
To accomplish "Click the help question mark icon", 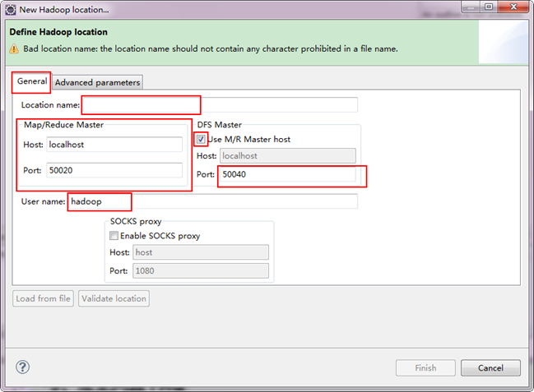I will click(x=22, y=367).
